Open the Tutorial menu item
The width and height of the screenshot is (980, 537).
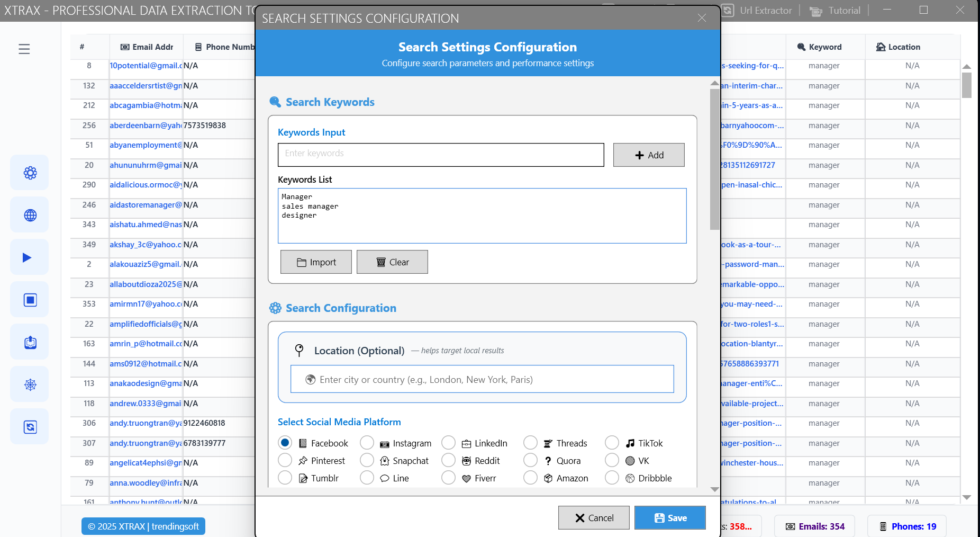coord(835,11)
